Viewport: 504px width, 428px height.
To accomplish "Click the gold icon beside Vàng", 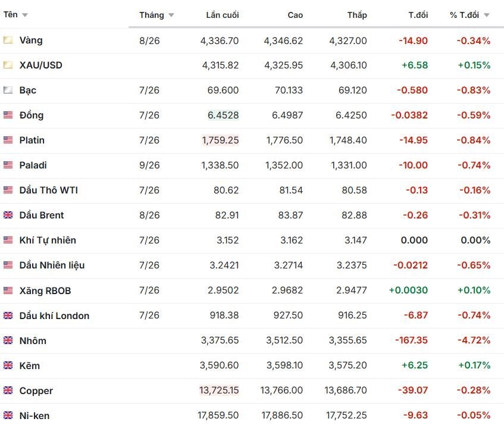I will [8, 40].
